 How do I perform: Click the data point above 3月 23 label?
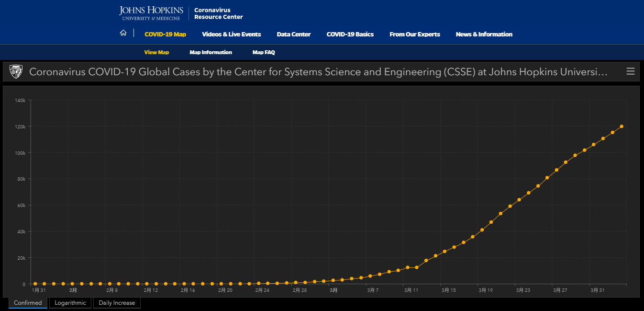[x=519, y=200]
